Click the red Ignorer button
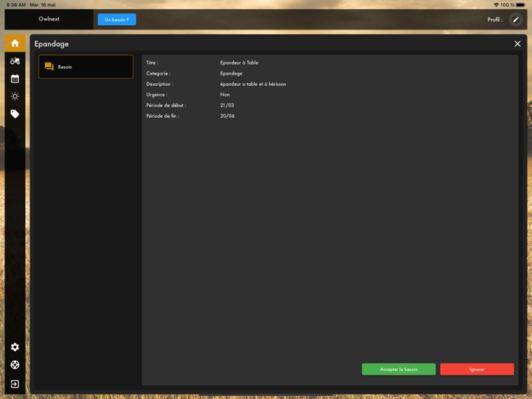532x399 pixels. (477, 369)
